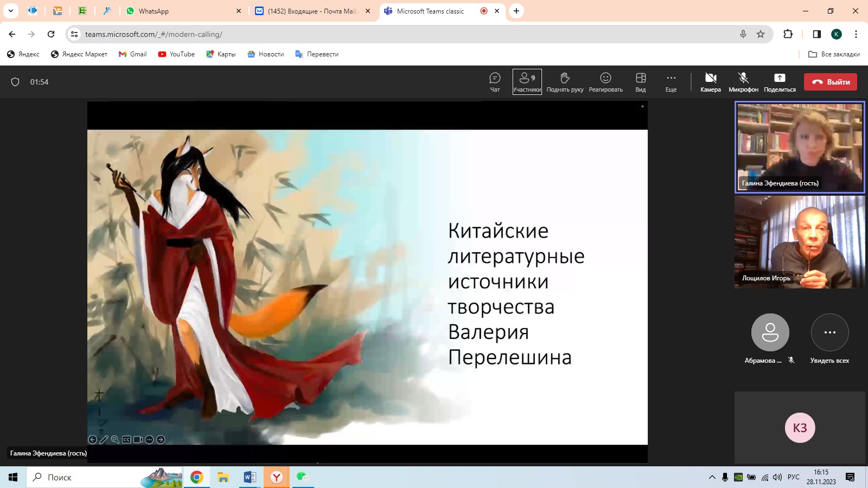Open the Chrome three-dot menu
868x488 pixels.
click(x=856, y=34)
